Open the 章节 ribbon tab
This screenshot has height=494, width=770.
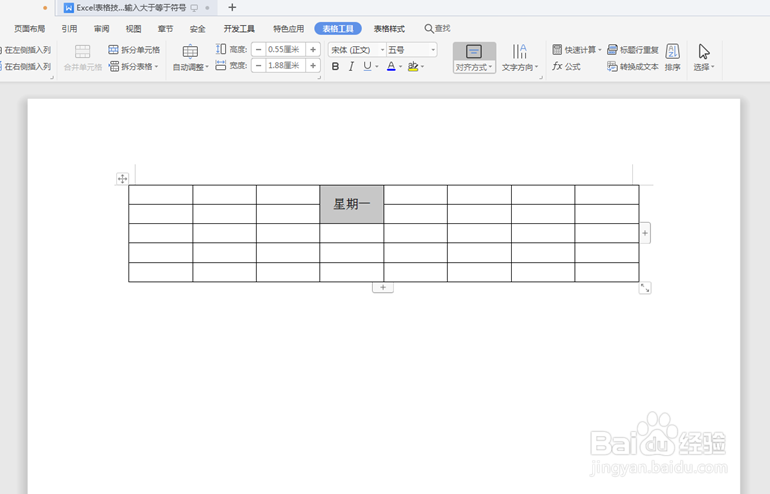pyautogui.click(x=165, y=29)
